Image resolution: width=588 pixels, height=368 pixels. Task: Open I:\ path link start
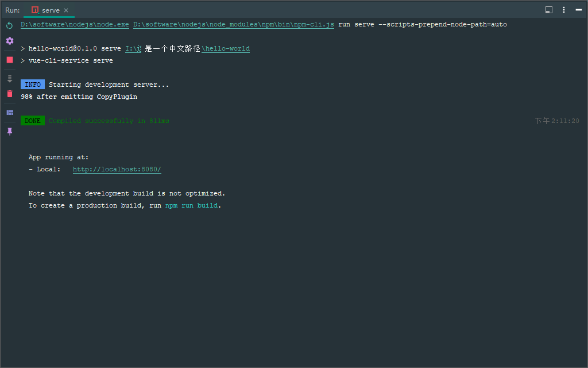133,48
